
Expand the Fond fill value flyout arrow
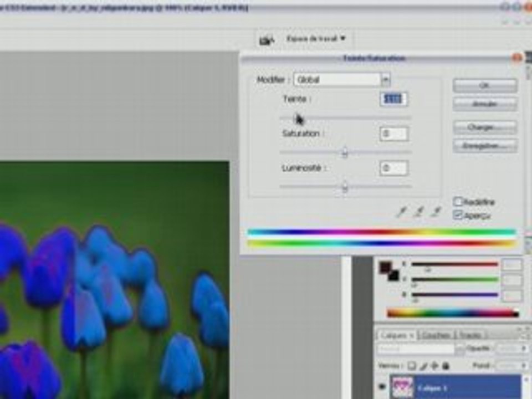[x=524, y=366]
